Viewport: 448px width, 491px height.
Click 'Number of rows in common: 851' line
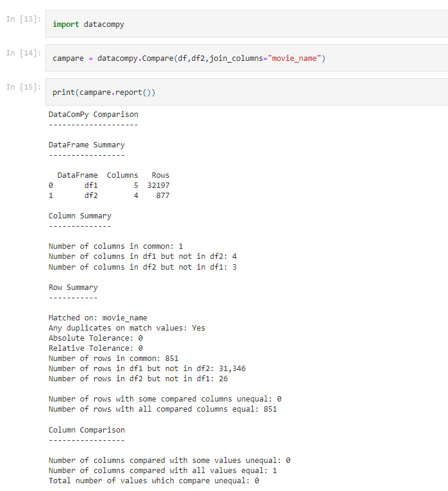(113, 358)
